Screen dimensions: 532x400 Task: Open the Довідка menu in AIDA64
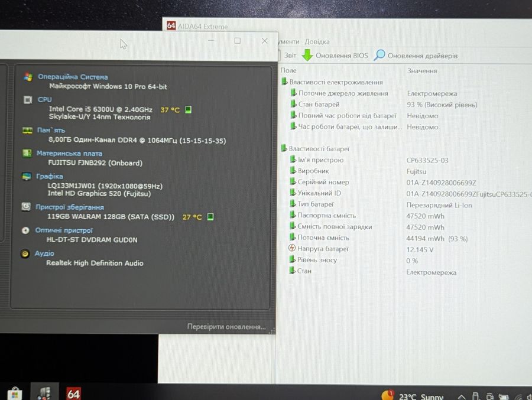click(317, 42)
